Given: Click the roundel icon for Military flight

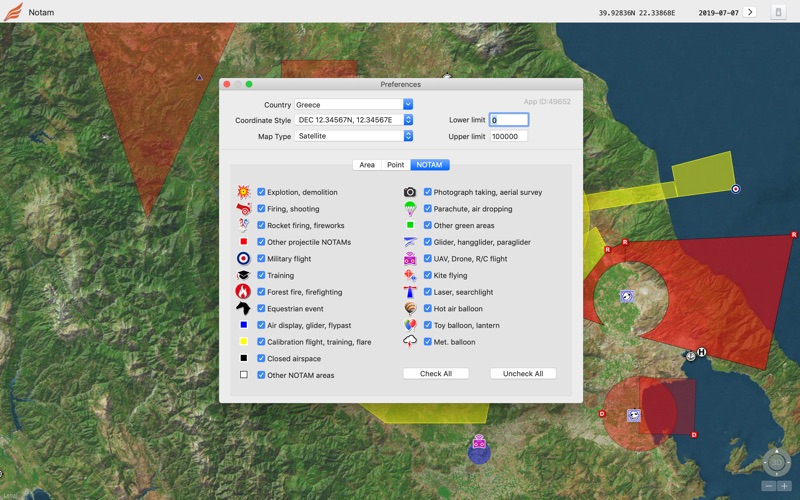Looking at the screenshot, I should tap(244, 259).
